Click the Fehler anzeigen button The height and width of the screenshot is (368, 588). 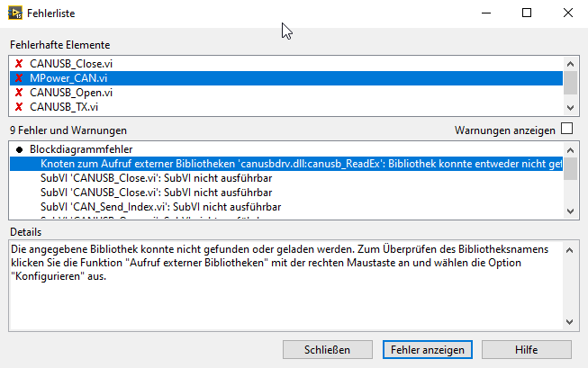click(428, 348)
